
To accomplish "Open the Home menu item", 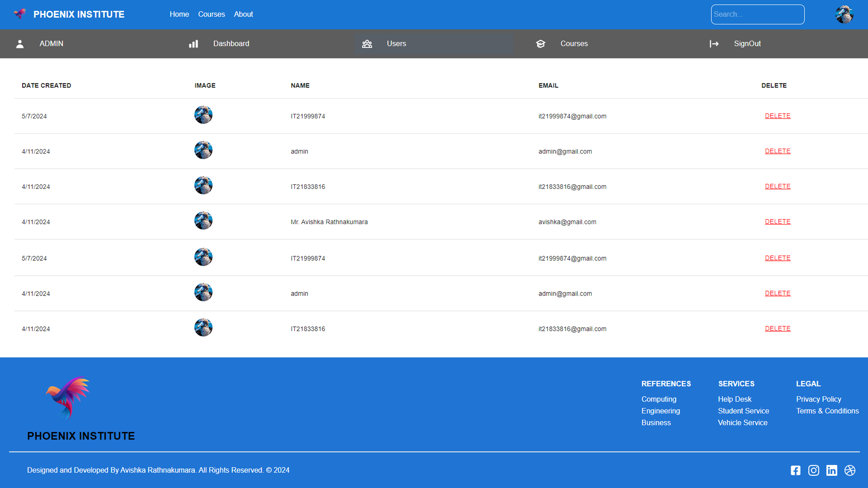I will pyautogui.click(x=179, y=14).
